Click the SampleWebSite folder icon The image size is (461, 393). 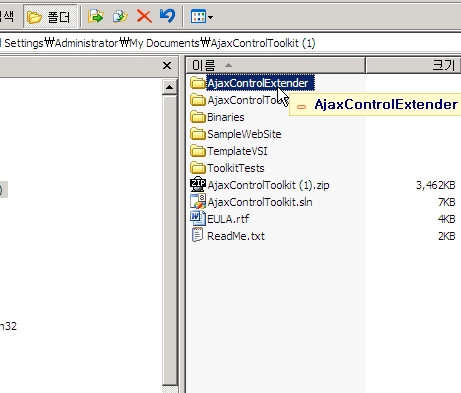198,134
